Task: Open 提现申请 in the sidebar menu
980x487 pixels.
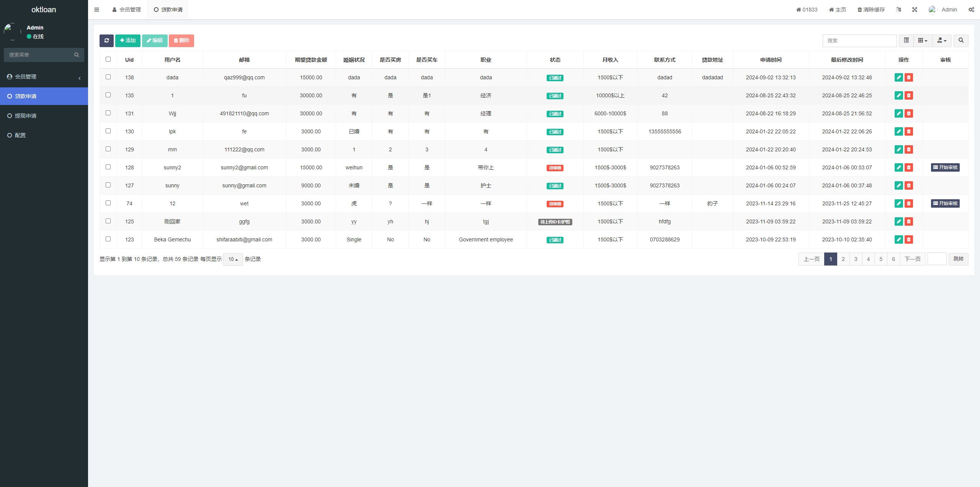Action: 26,116
